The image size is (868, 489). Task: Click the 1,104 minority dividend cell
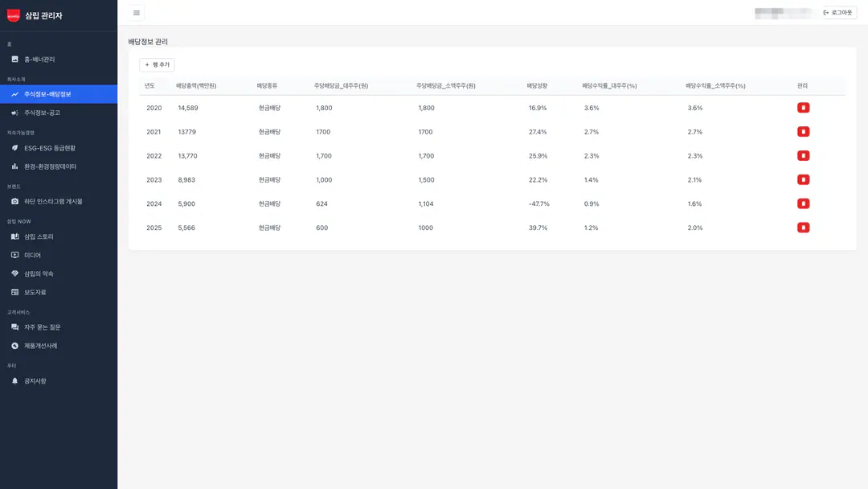426,203
